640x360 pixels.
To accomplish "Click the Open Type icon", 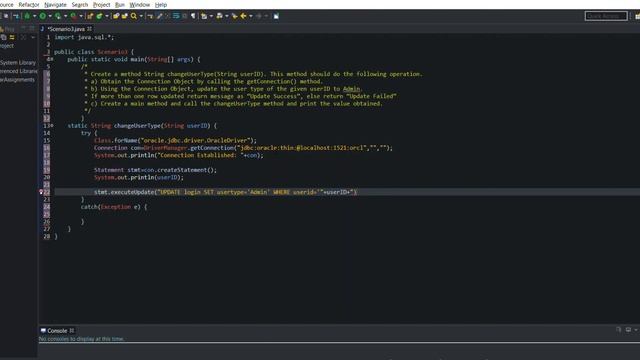I will (x=116, y=16).
